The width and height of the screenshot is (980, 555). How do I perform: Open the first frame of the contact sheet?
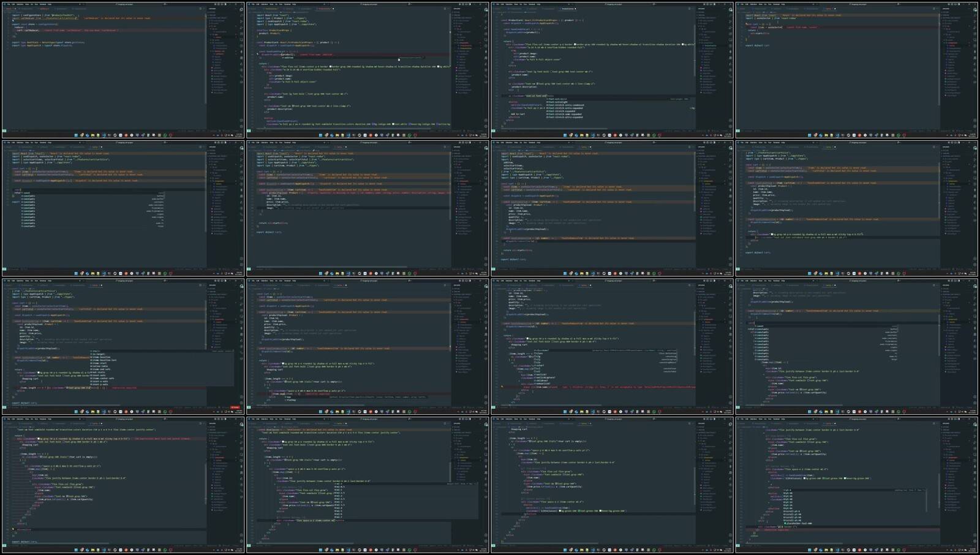(123, 70)
